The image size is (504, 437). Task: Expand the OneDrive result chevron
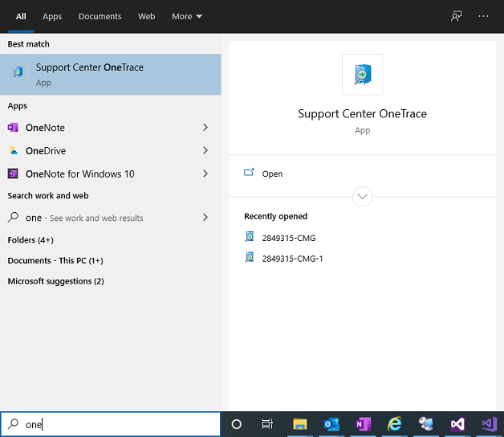pos(205,151)
